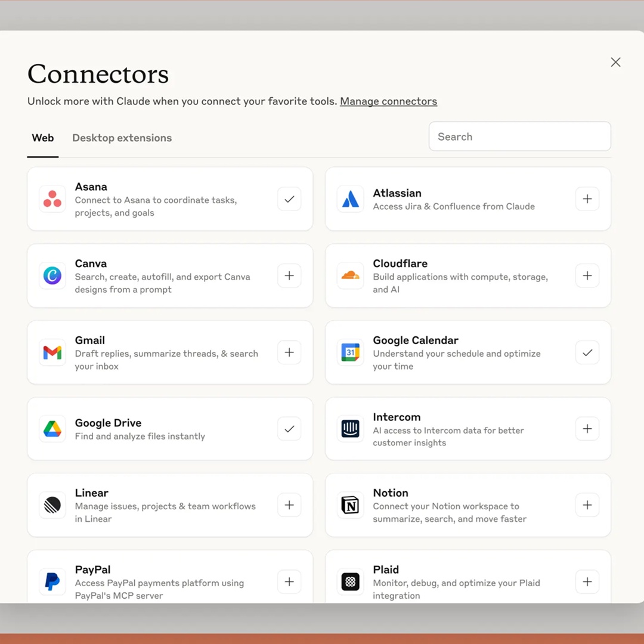Image resolution: width=644 pixels, height=644 pixels.
Task: Click the Notion logo icon
Action: (351, 505)
